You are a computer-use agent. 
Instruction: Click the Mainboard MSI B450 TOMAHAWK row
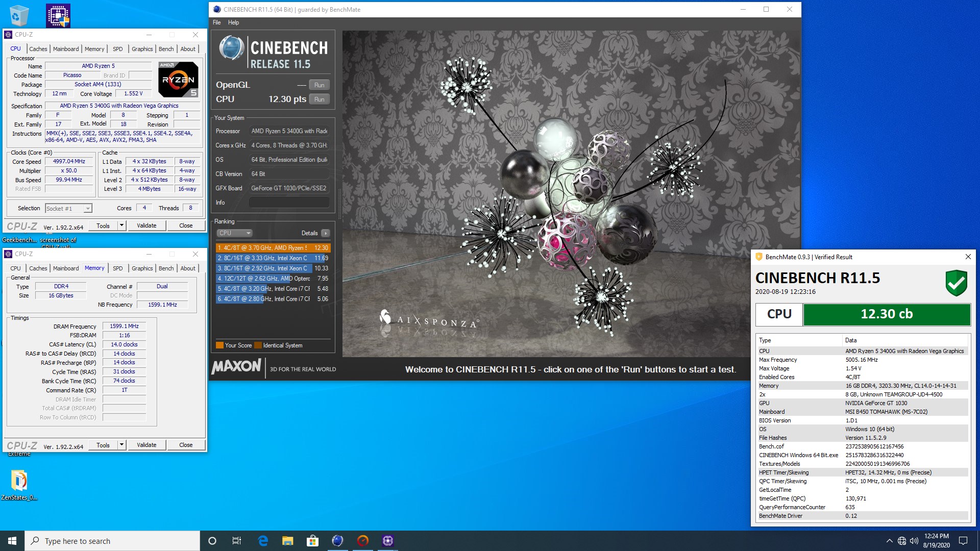click(862, 412)
